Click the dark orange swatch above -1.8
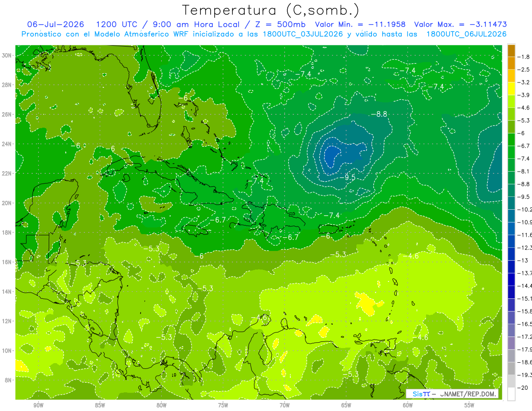Image resolution: width=532 pixels, height=411 pixels. point(511,51)
